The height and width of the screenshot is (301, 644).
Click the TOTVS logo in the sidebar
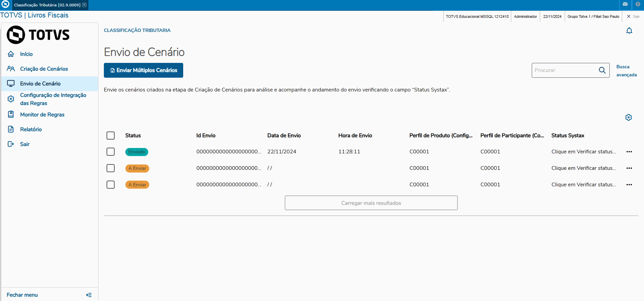(38, 35)
